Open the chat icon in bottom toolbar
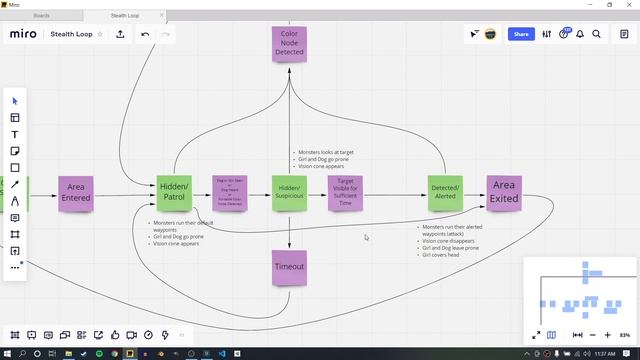The width and height of the screenshot is (640, 360). (65, 335)
